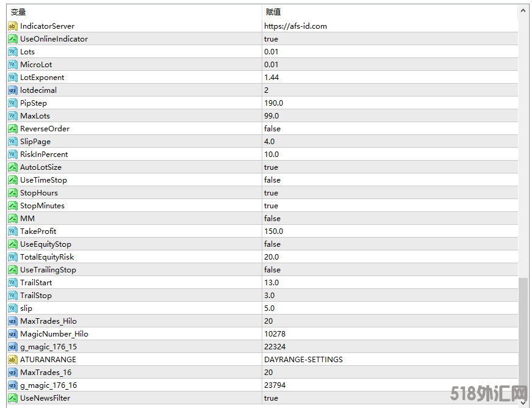This screenshot has width=532, height=408.
Task: Click the IndicatorServer string type icon
Action: coord(13,26)
